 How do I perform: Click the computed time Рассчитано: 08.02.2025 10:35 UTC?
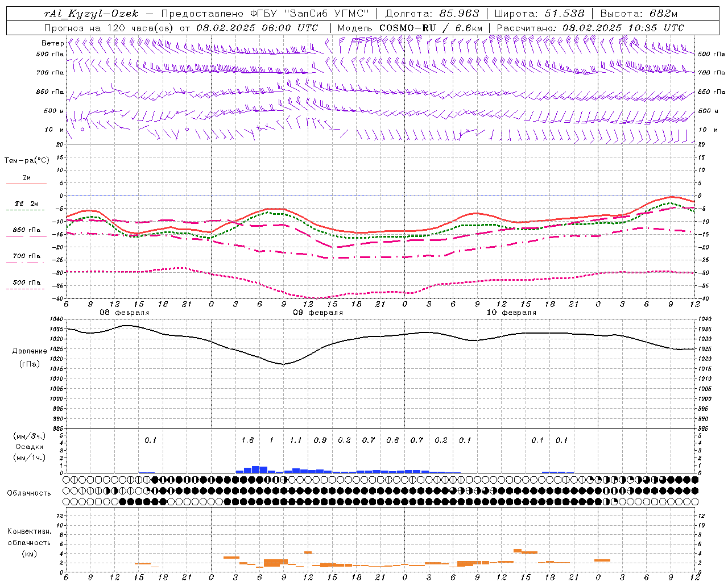point(590,28)
